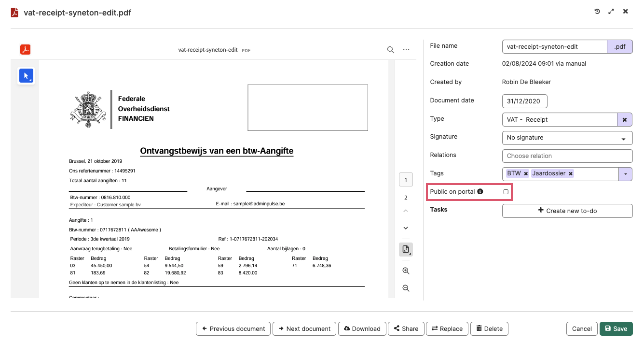Edit the Document date field
This screenshot has width=644, height=343.
(524, 101)
